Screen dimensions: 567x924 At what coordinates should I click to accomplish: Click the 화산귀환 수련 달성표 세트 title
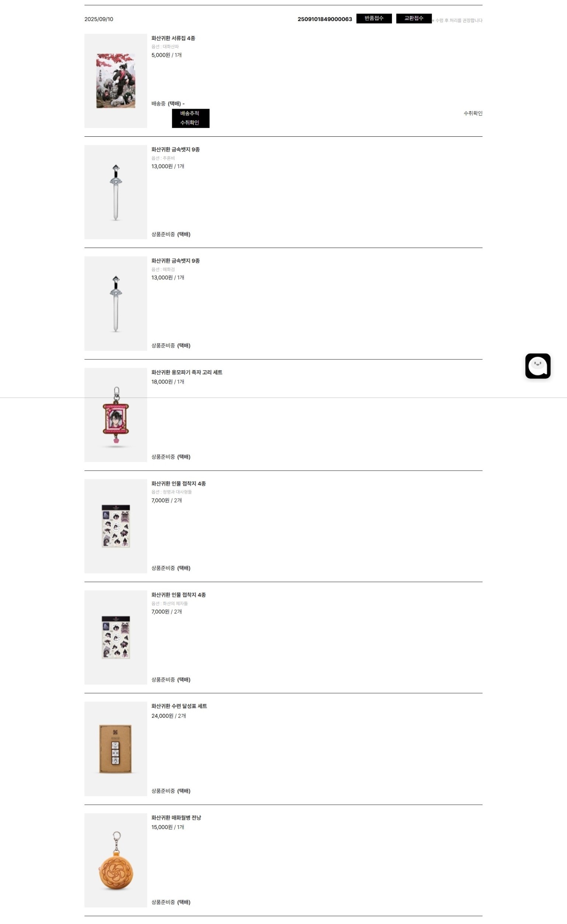[179, 706]
